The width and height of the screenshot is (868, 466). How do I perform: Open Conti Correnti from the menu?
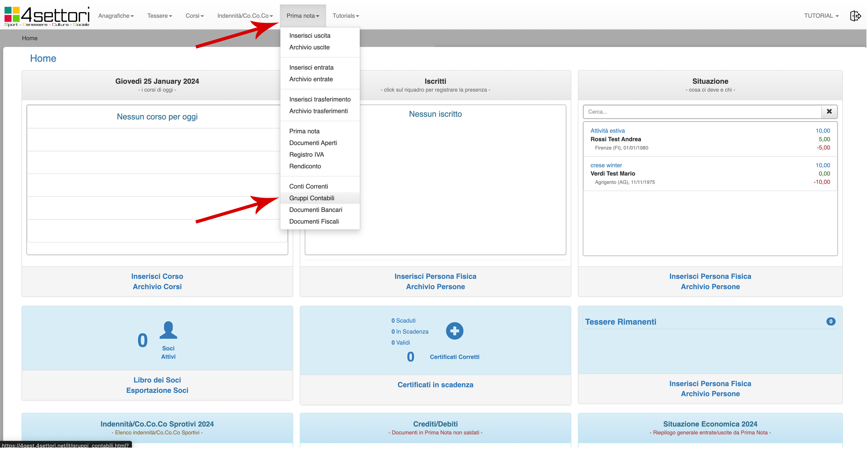[x=308, y=186]
